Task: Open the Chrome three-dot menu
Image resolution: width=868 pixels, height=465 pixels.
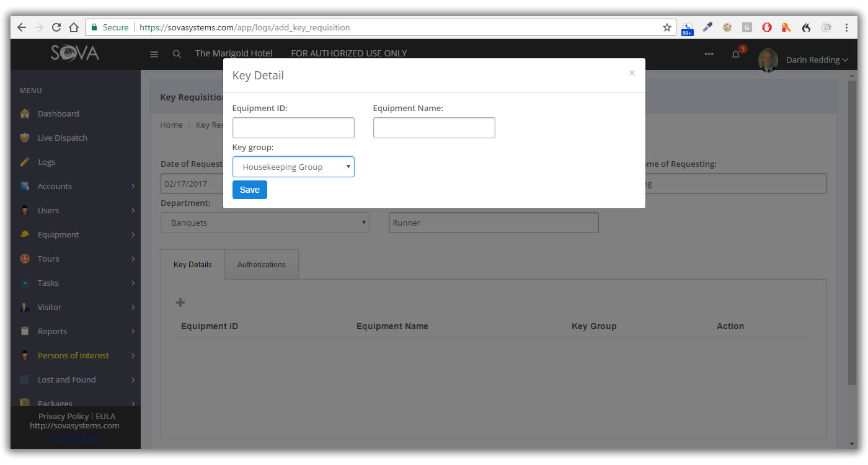Action: (x=847, y=27)
